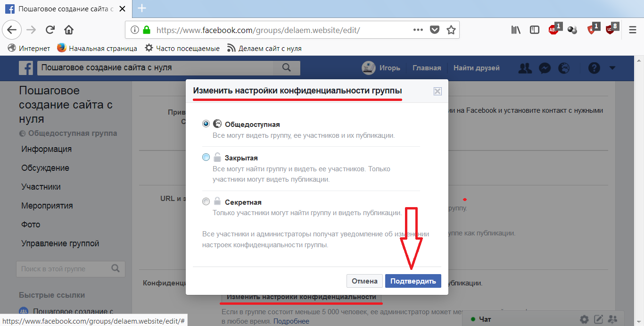Click the green padlock security icon

[x=147, y=30]
